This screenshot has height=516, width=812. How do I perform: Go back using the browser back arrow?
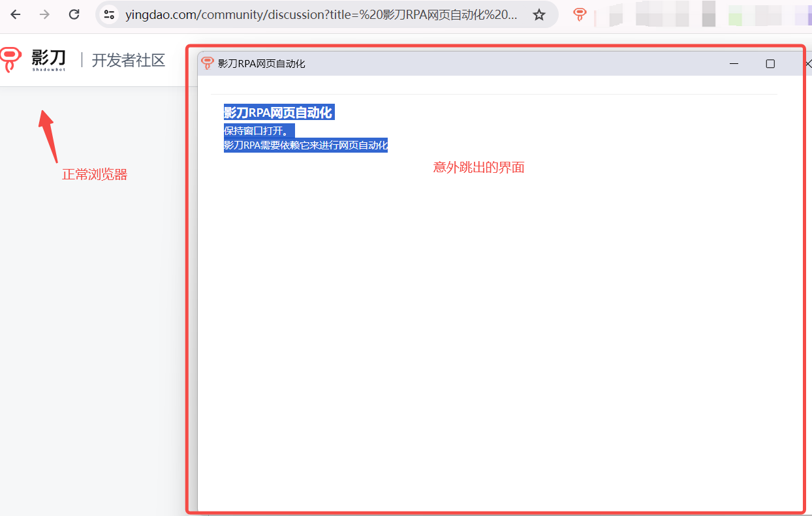pyautogui.click(x=16, y=14)
